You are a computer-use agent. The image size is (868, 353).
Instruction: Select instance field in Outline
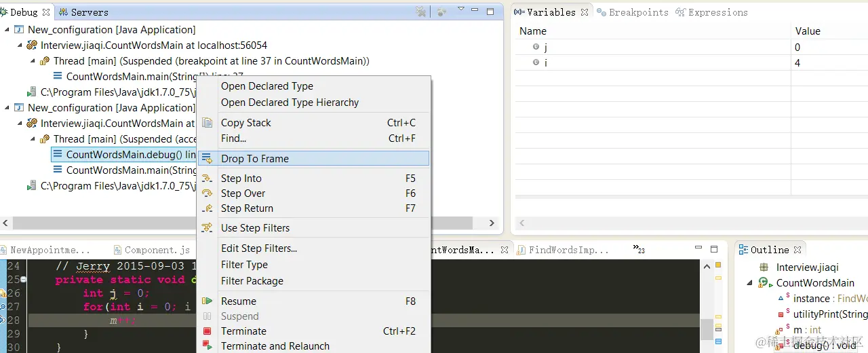[x=822, y=299]
